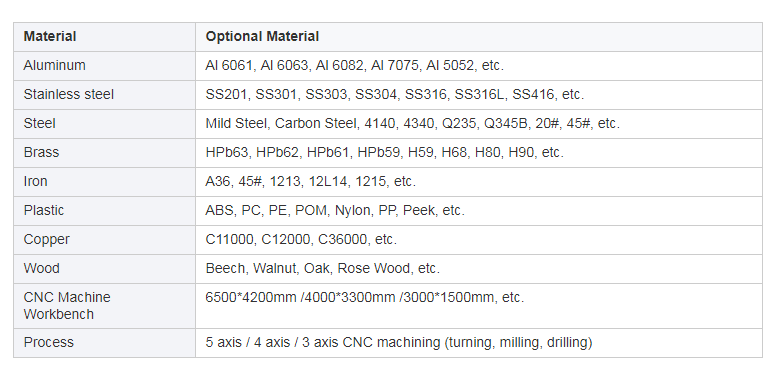
Task: Select the Stainless steel cell
Action: (104, 95)
